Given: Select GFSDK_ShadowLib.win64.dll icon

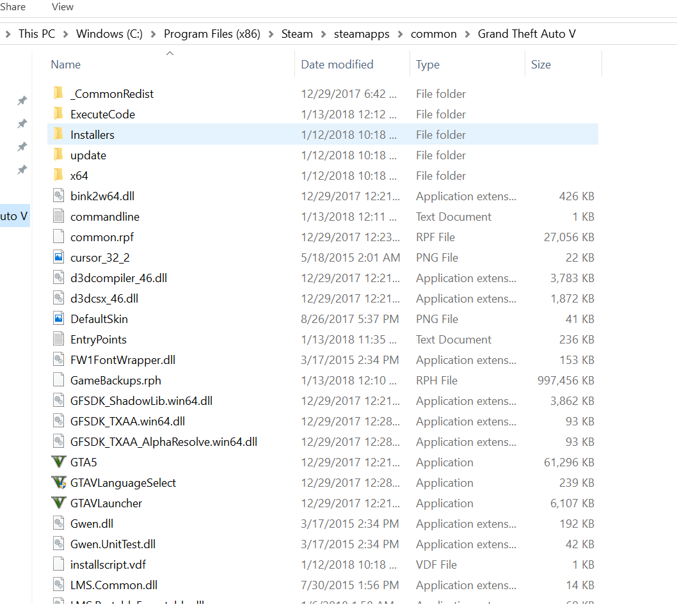Looking at the screenshot, I should [x=59, y=400].
